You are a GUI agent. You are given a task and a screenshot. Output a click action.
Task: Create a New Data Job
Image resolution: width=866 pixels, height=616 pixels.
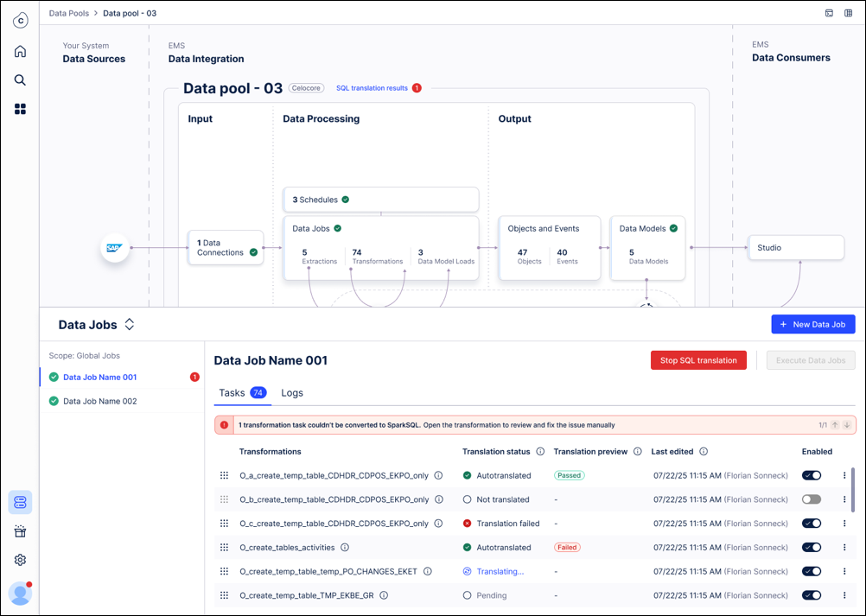[812, 324]
